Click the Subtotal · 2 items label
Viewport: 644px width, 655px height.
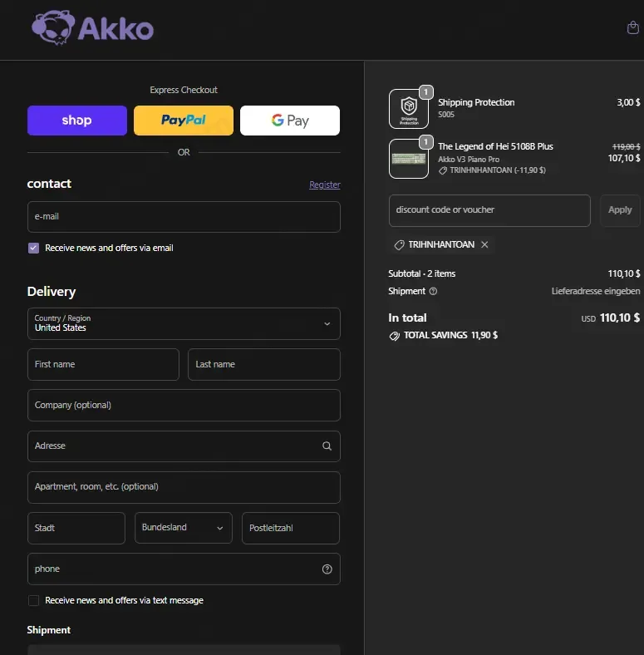pos(422,273)
